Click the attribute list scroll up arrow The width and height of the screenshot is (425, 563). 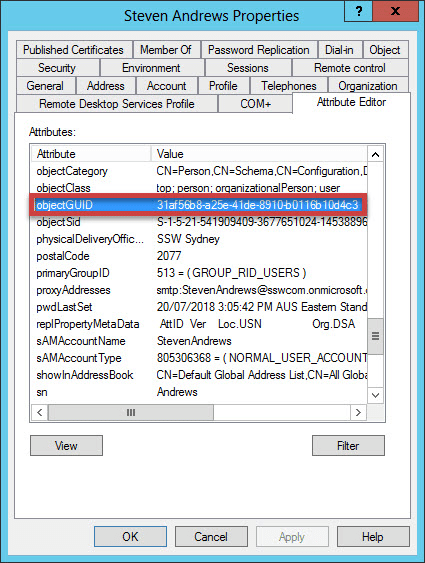click(375, 154)
